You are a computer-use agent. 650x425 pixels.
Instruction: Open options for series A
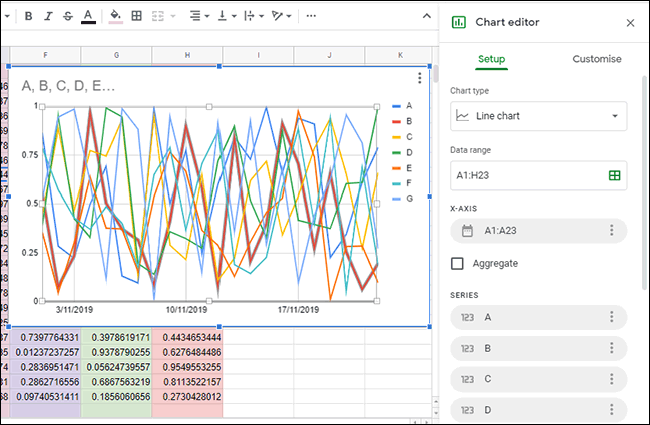point(611,317)
